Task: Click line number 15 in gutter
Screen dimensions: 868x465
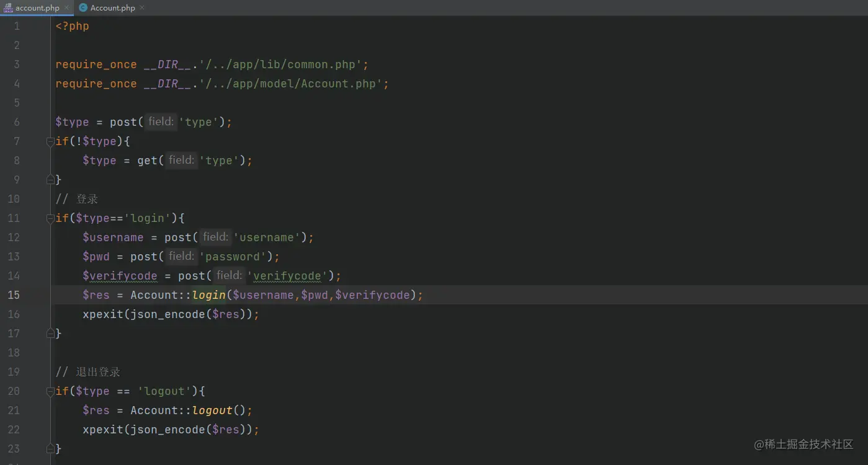Action: pos(14,295)
